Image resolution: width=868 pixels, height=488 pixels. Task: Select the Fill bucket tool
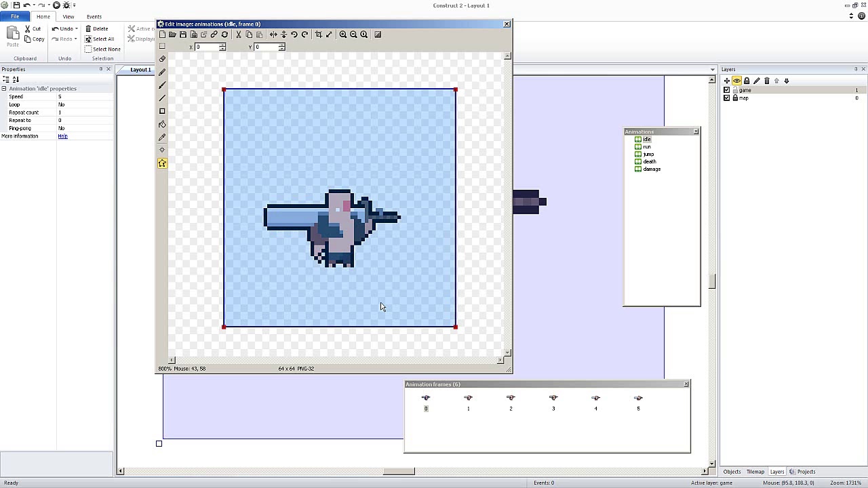(162, 124)
